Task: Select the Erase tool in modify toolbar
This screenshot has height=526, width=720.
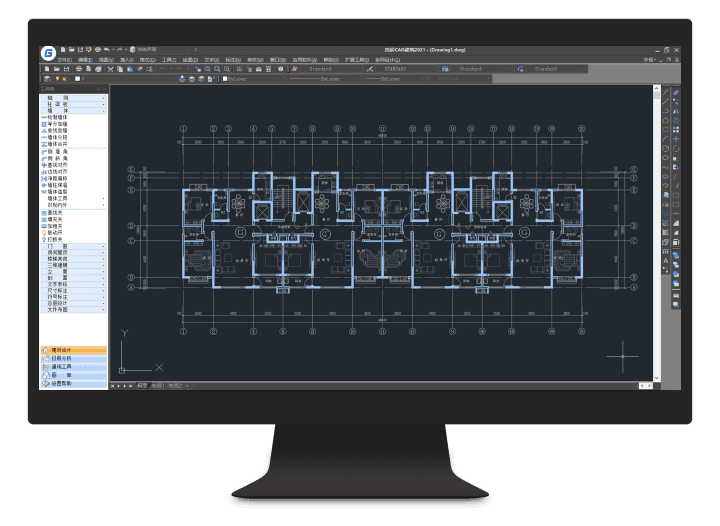Action: [x=675, y=92]
